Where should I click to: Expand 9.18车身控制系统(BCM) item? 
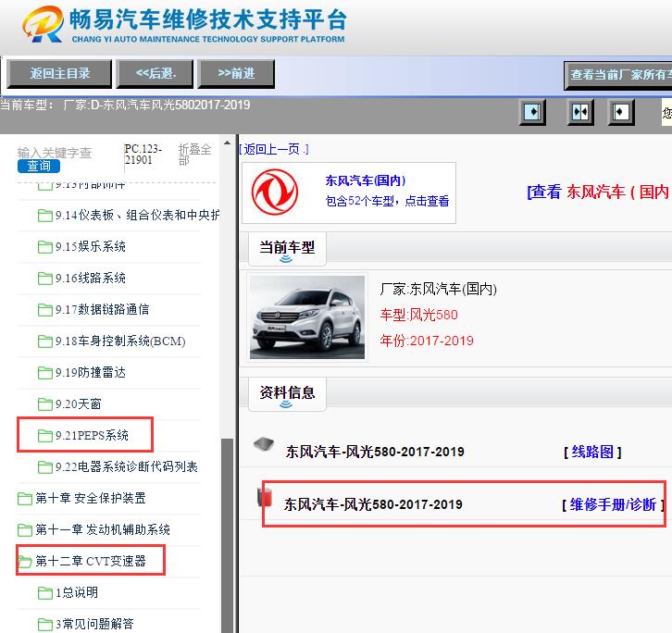[x=120, y=341]
